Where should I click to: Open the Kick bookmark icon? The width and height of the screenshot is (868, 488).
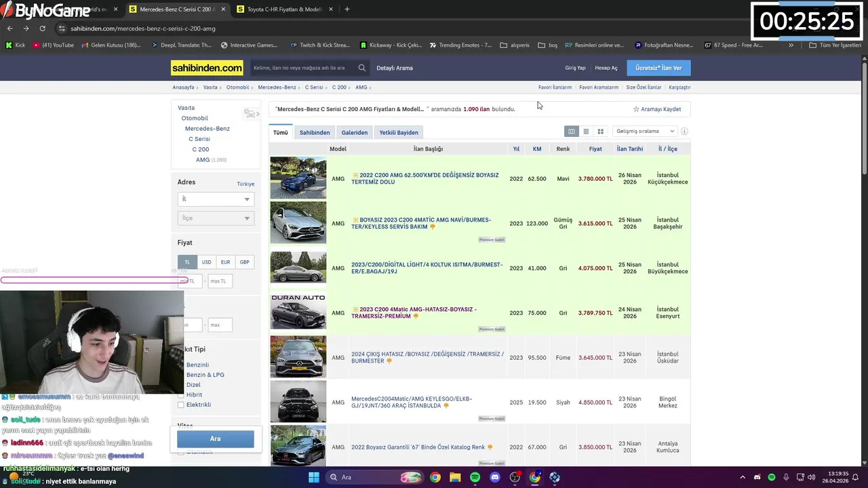coord(16,45)
